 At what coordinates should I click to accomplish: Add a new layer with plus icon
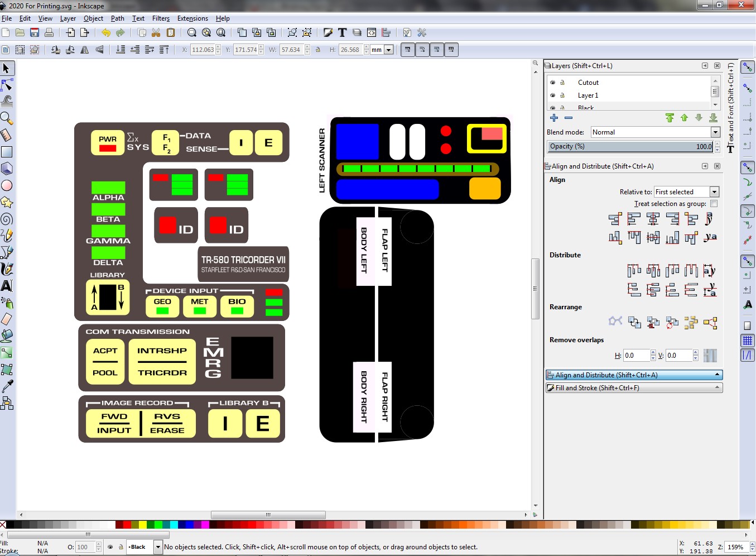[x=554, y=118]
